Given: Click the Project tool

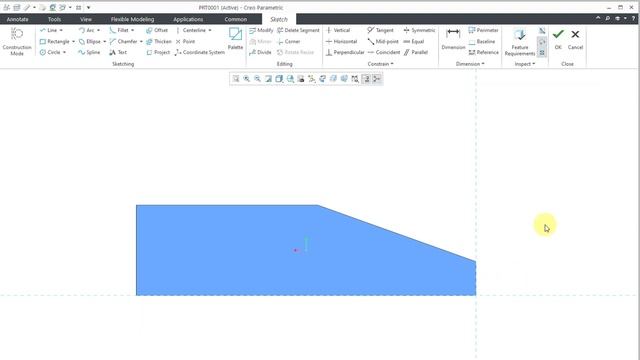Looking at the screenshot, I should tap(158, 52).
